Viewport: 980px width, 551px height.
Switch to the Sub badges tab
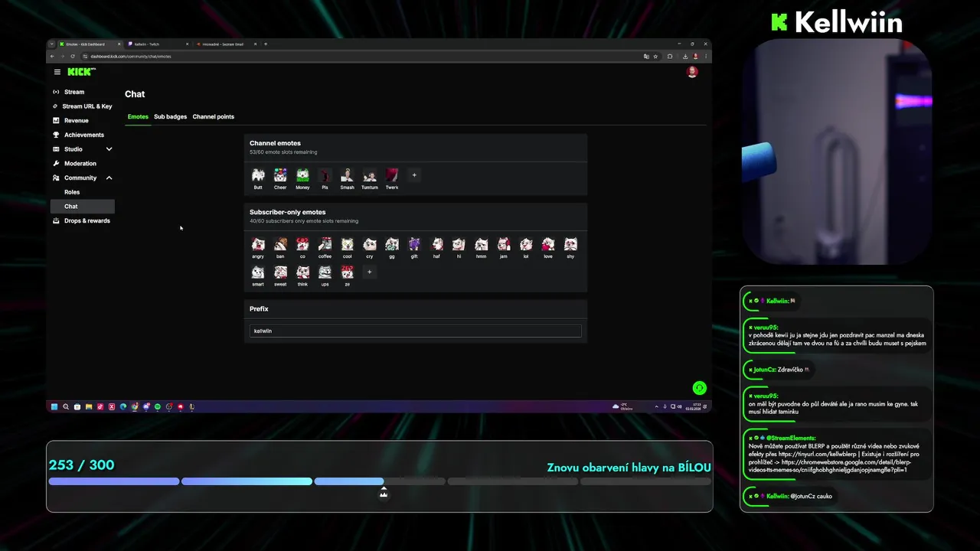point(170,116)
